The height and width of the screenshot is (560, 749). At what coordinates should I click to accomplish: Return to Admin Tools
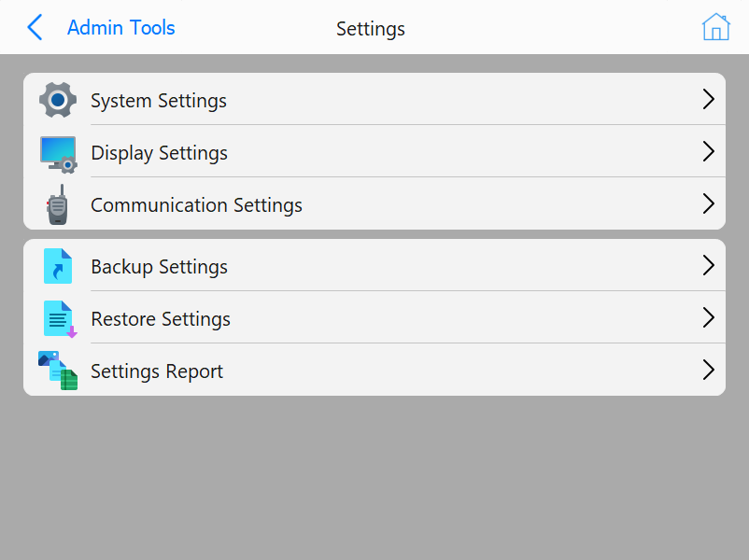pyautogui.click(x=120, y=28)
